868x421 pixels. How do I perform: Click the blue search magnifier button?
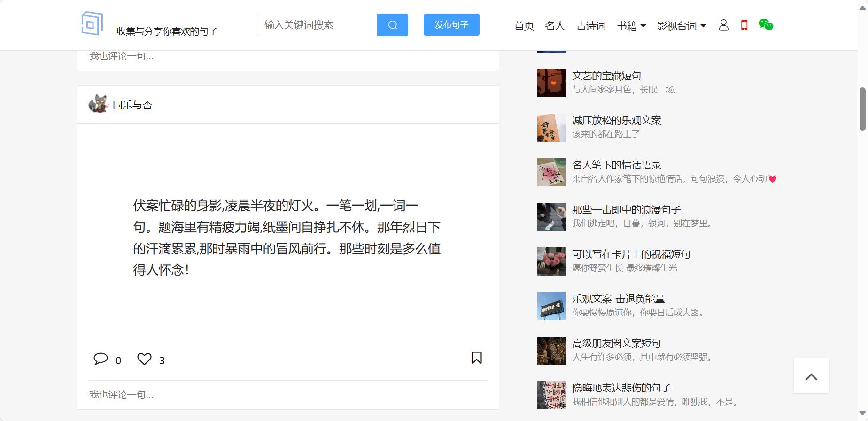point(393,25)
